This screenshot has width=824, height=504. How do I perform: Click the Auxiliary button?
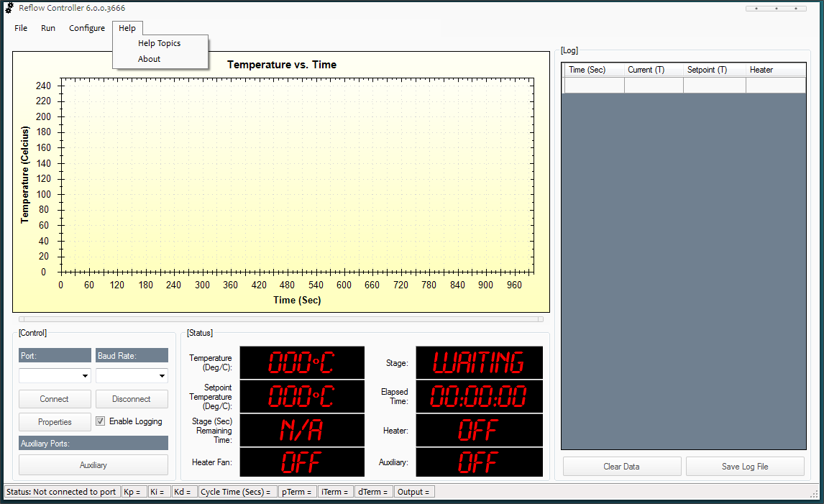point(93,465)
